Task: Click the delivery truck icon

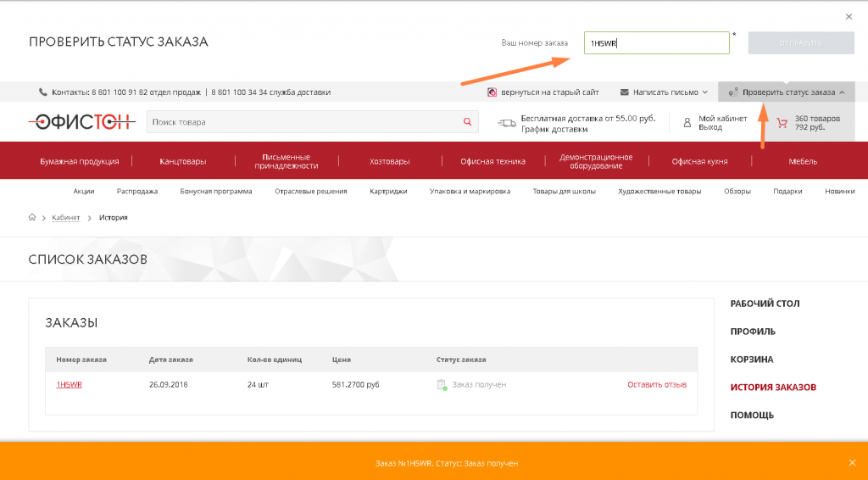Action: 507,123
